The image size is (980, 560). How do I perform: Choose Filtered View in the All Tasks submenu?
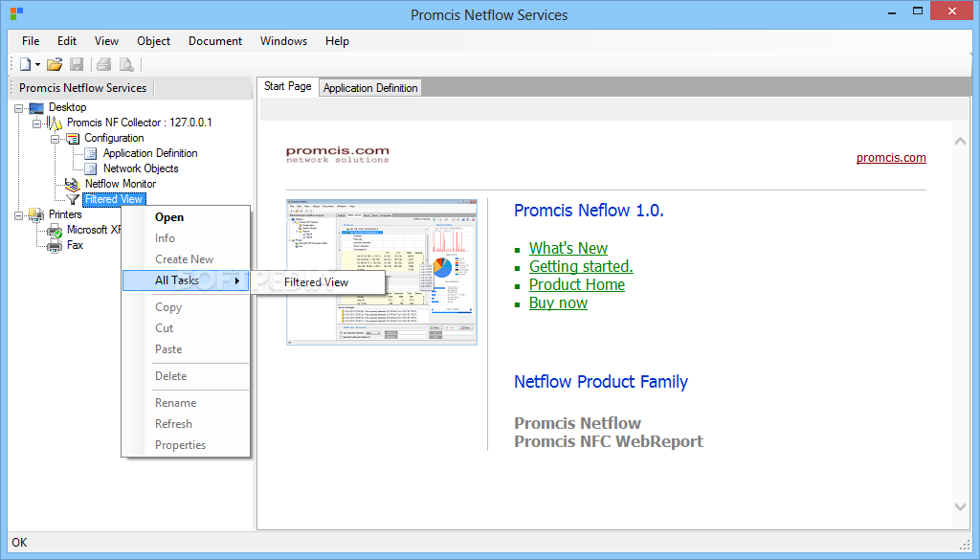click(317, 281)
